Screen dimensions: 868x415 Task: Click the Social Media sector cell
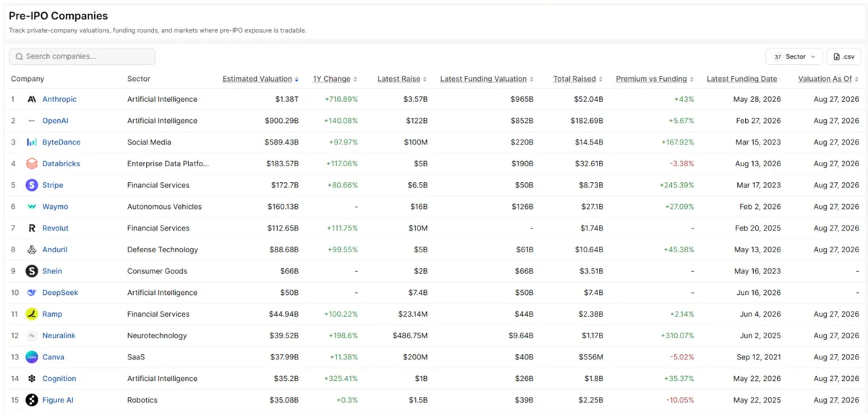(149, 142)
